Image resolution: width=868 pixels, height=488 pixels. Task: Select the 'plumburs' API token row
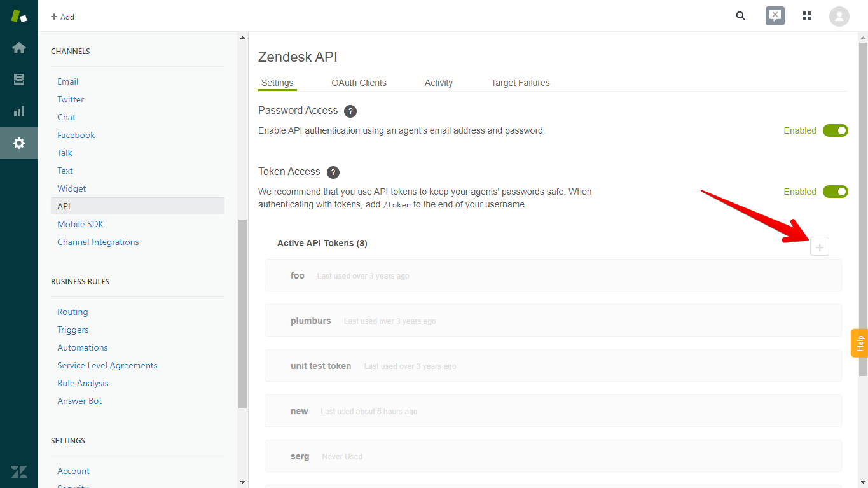click(553, 321)
